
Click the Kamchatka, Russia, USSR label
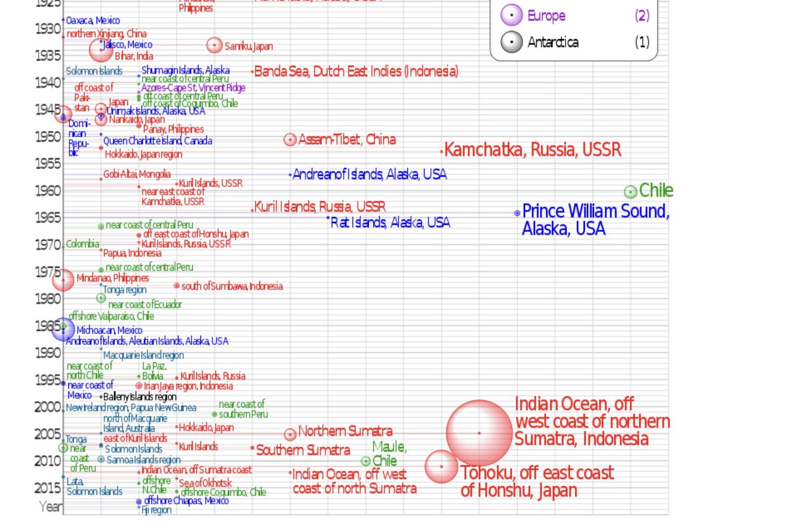pos(533,150)
